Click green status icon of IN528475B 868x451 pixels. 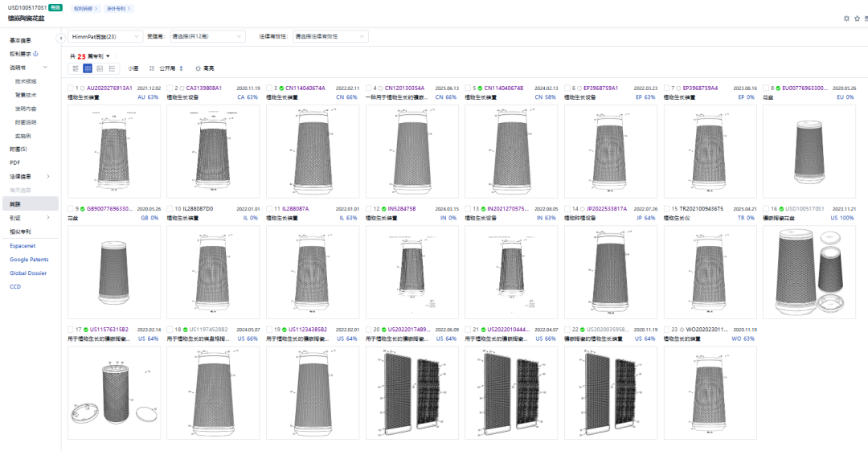point(384,209)
